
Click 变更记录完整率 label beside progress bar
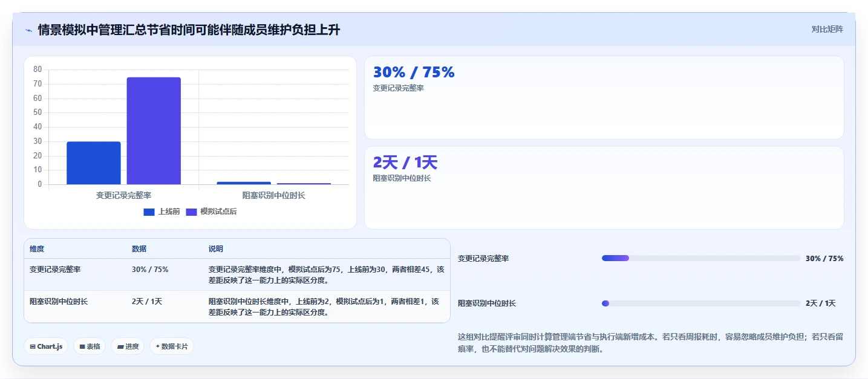point(483,259)
